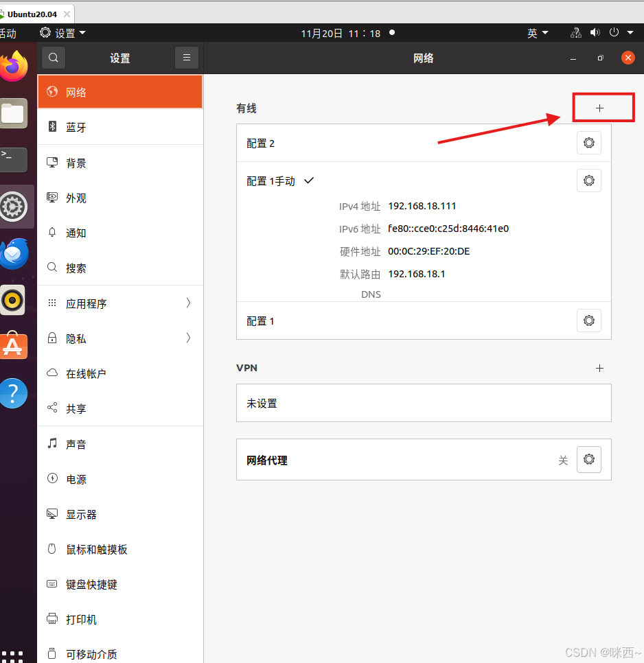Launch Thunderbird mail from the dock

(14, 254)
